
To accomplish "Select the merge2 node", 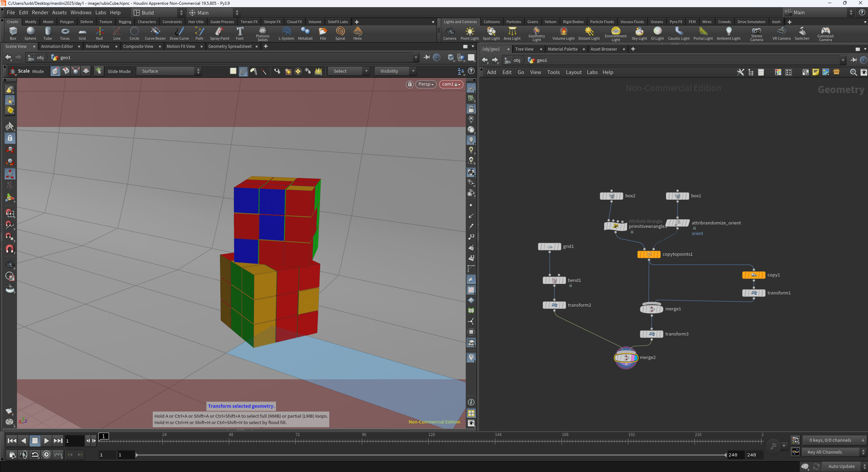I will pos(626,358).
